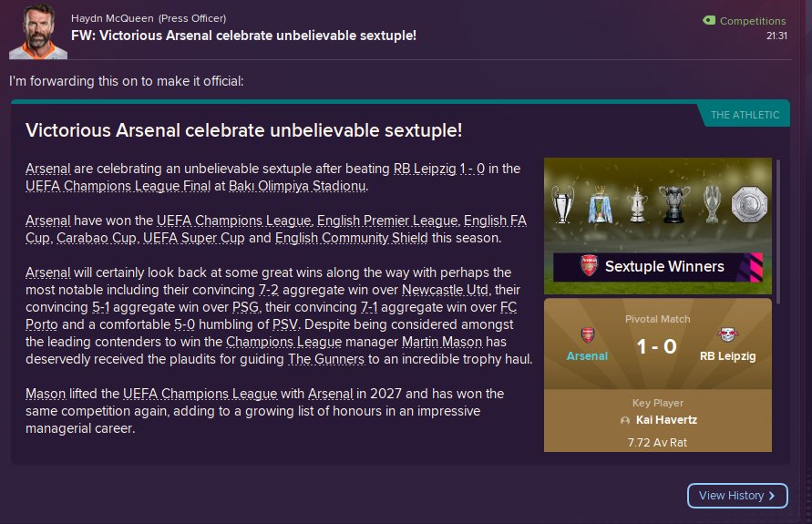Open the View History button
This screenshot has width=812, height=524.
point(737,496)
